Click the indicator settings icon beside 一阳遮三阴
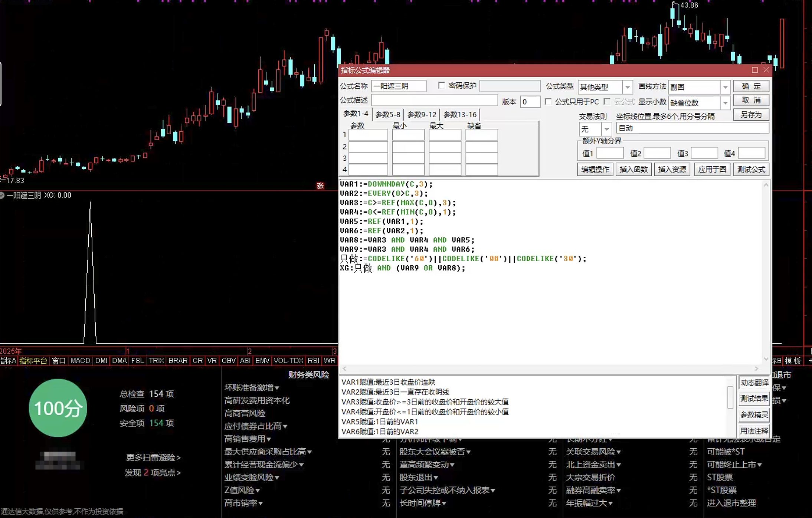The height and width of the screenshot is (518, 812). 2,195
